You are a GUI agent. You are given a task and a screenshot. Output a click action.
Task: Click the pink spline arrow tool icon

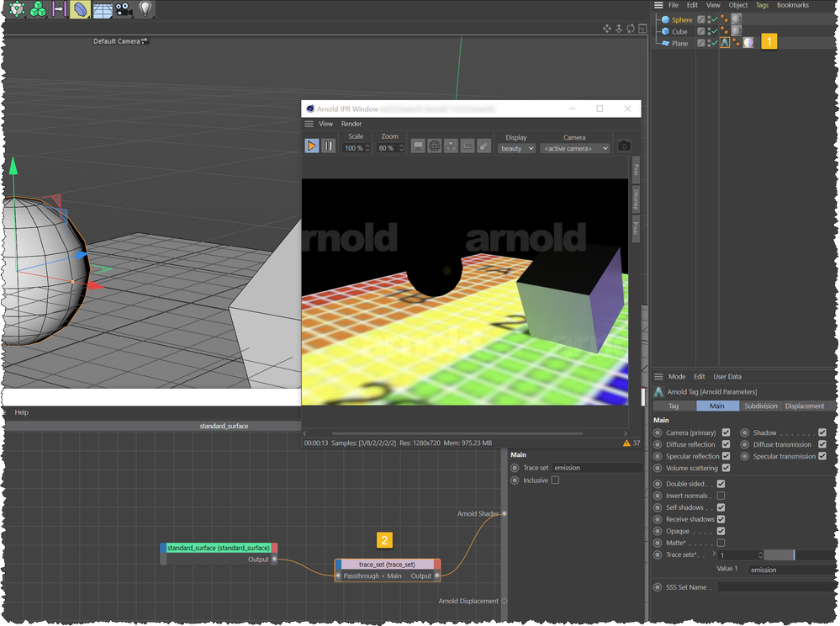59,8
